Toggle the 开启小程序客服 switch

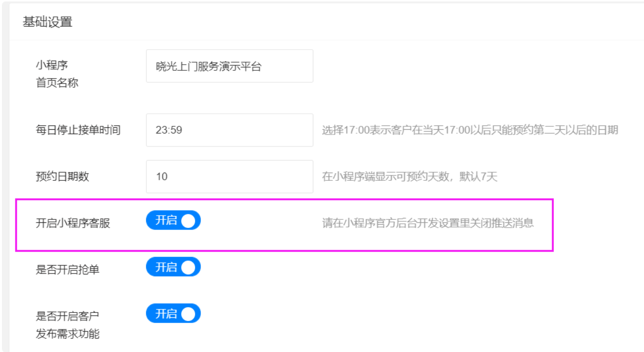pyautogui.click(x=173, y=220)
